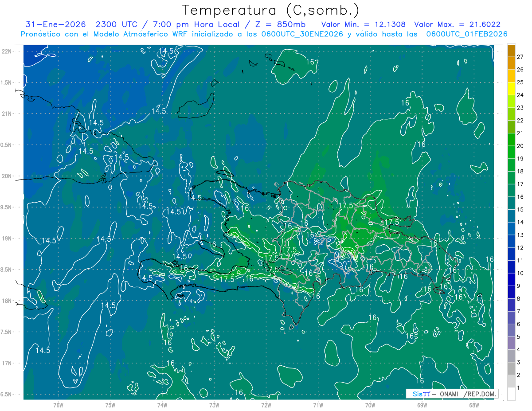Click the 68W longitude axis label
Viewport: 532px width, 411px height.
point(474,405)
